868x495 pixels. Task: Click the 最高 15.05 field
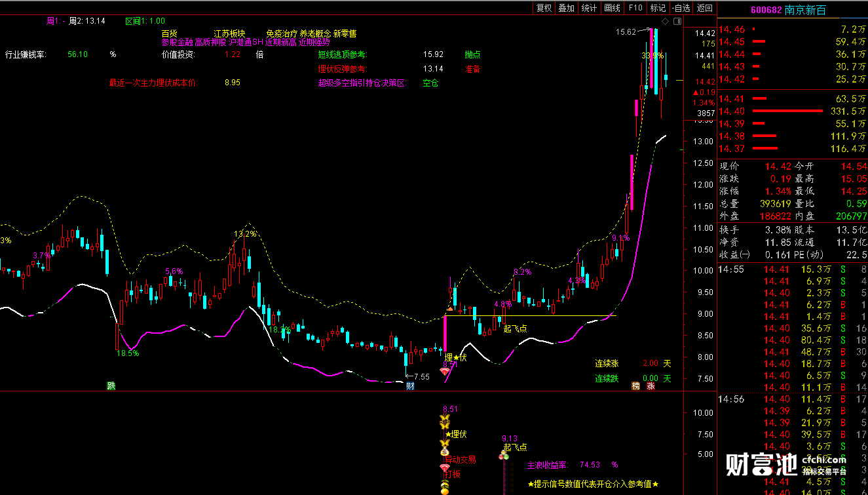click(831, 178)
